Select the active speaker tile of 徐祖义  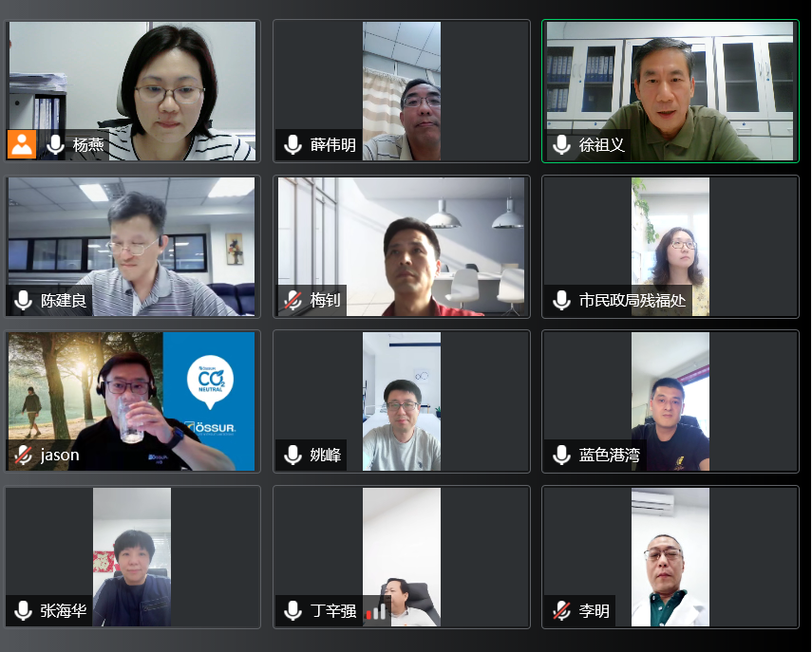(670, 91)
